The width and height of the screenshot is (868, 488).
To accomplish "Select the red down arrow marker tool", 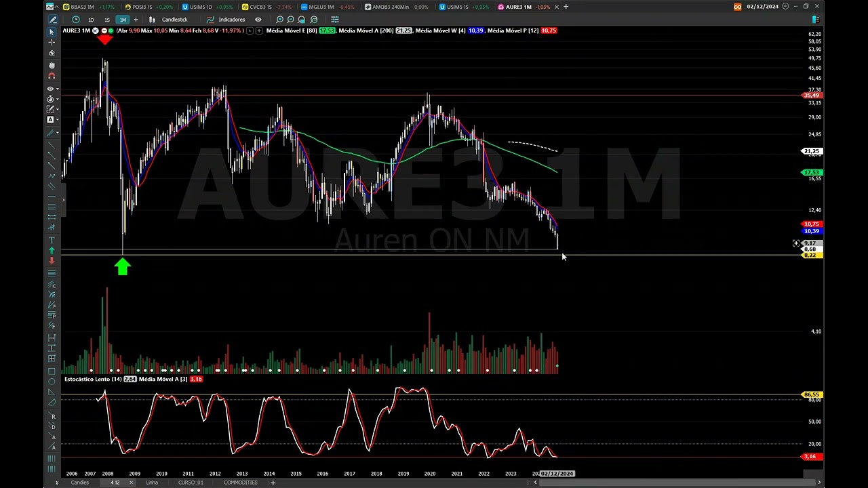I will point(52,260).
